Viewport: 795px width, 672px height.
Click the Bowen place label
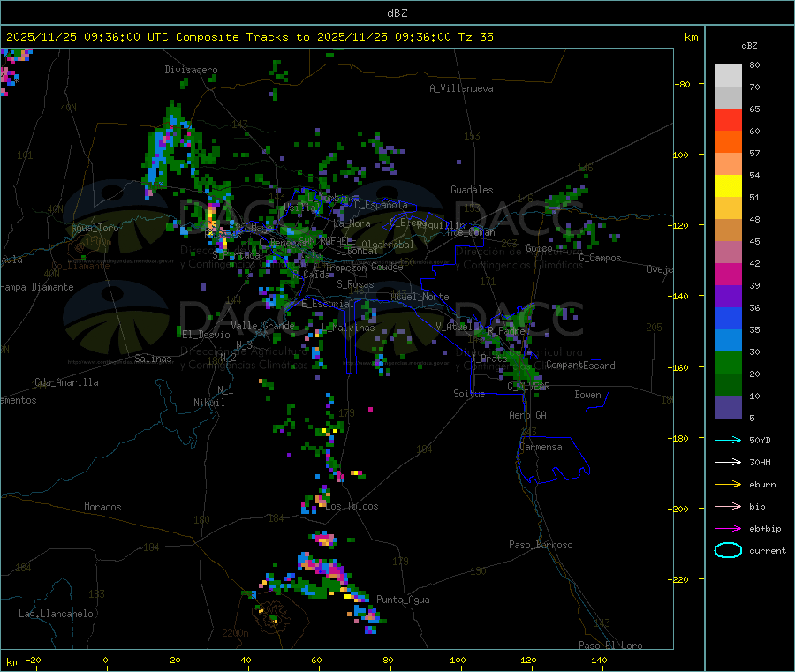click(587, 395)
